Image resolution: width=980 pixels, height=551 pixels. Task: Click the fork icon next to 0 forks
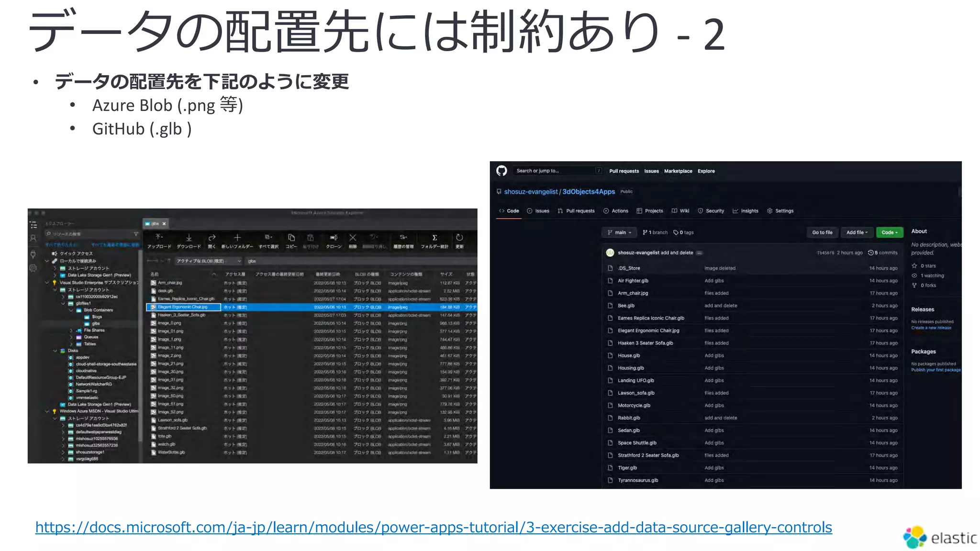click(914, 285)
